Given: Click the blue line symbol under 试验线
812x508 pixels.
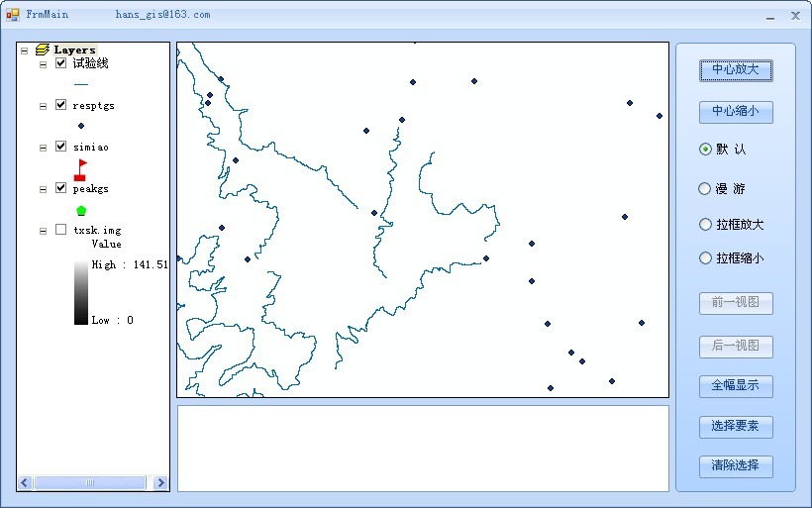Looking at the screenshot, I should click(81, 84).
